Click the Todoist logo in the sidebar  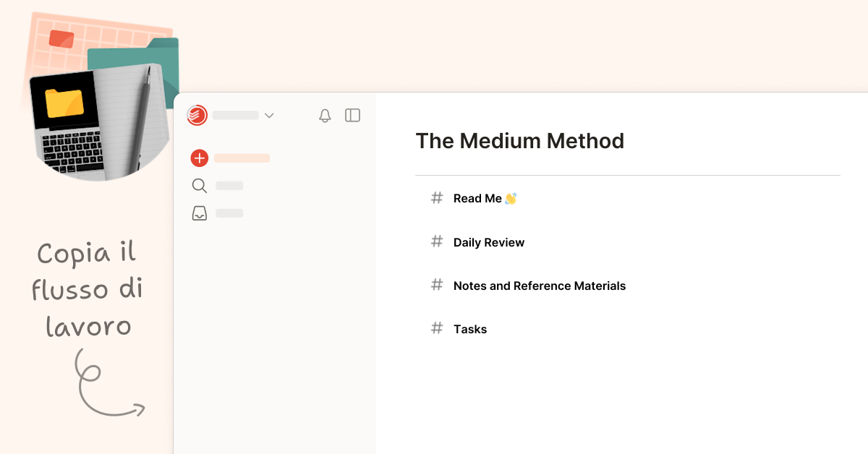point(197,115)
